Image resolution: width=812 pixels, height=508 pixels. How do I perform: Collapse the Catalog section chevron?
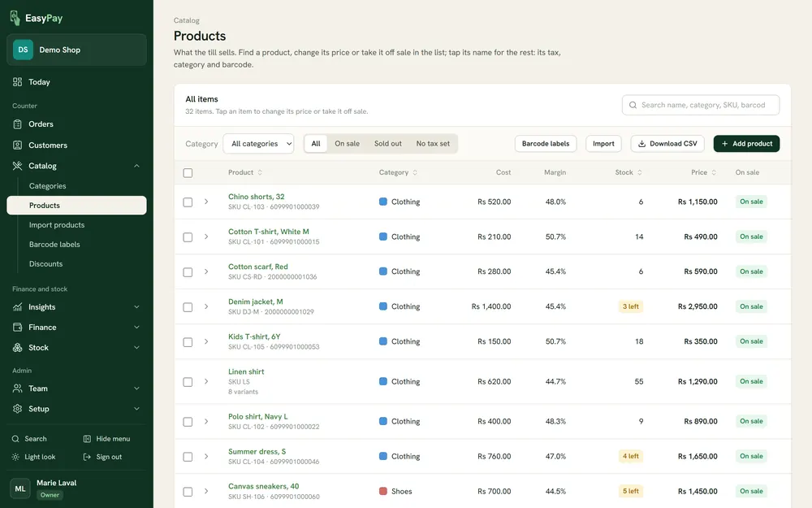pyautogui.click(x=136, y=166)
